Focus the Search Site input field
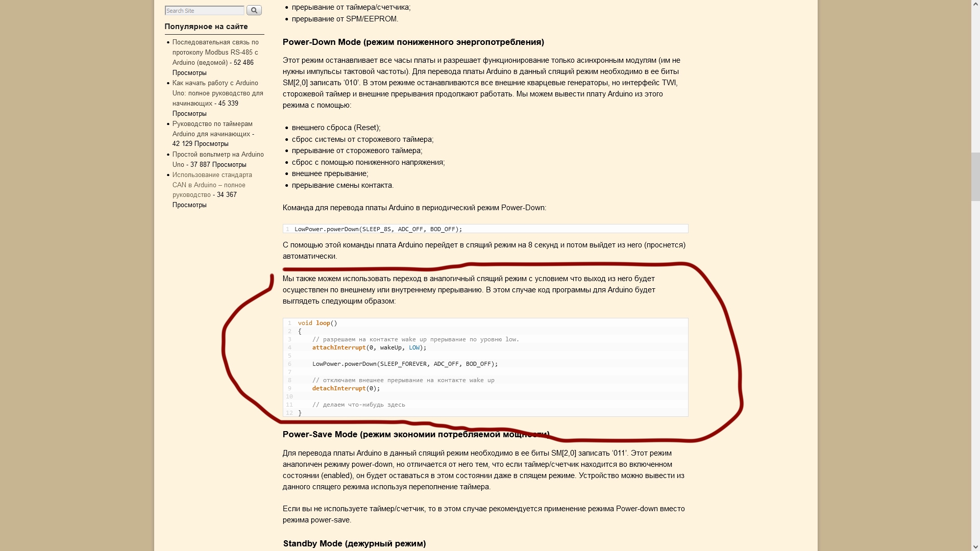This screenshot has height=551, width=980. 204,10
